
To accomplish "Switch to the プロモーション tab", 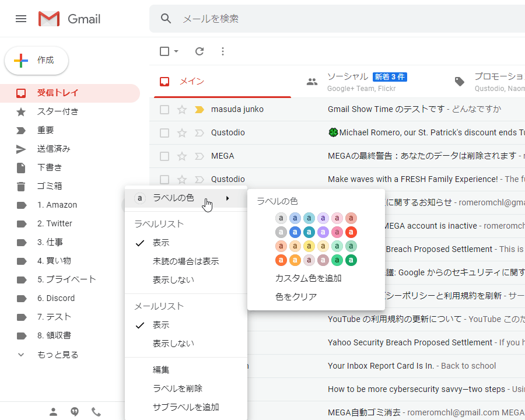I will pyautogui.click(x=486, y=82).
